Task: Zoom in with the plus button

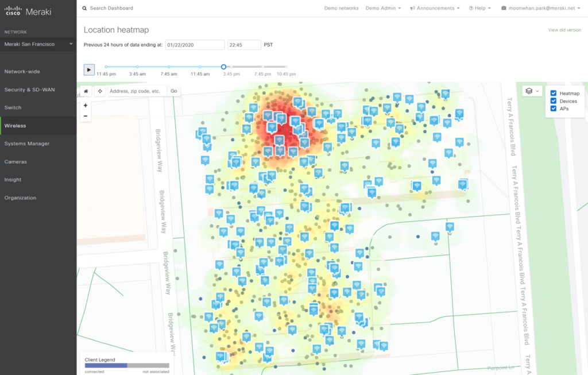Action: pos(86,106)
